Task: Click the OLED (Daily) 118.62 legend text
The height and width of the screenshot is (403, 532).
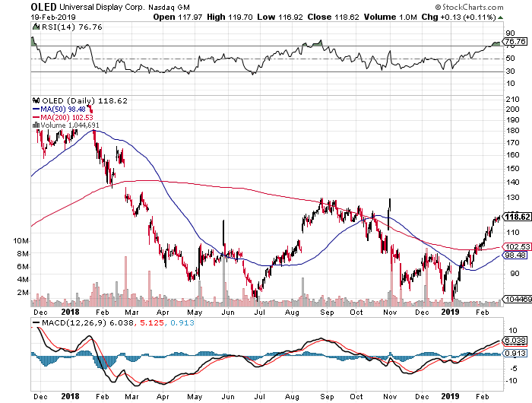Action: tap(84, 100)
